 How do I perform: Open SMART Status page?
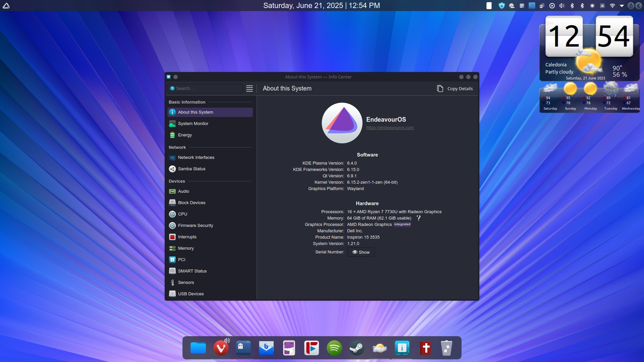pos(192,271)
